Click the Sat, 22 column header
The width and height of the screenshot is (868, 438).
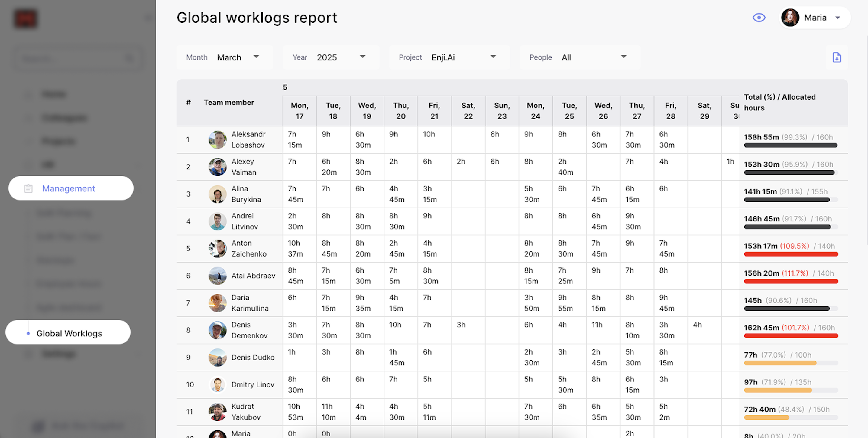[468, 111]
